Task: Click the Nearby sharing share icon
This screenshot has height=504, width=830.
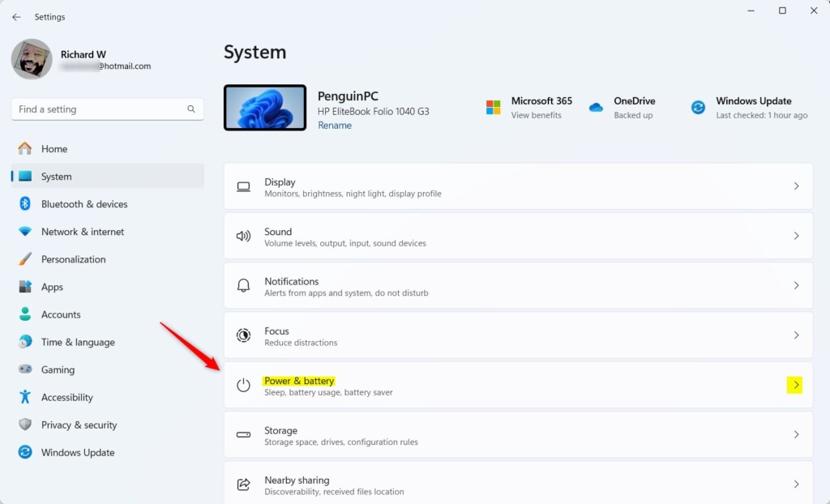Action: tap(243, 485)
